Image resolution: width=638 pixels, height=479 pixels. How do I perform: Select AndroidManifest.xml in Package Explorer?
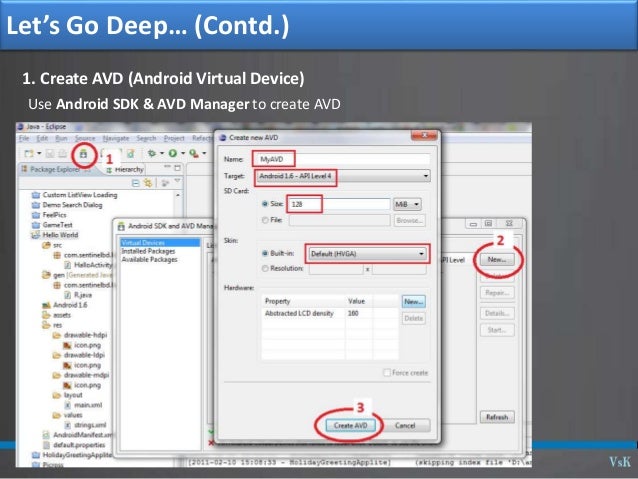[x=78, y=435]
